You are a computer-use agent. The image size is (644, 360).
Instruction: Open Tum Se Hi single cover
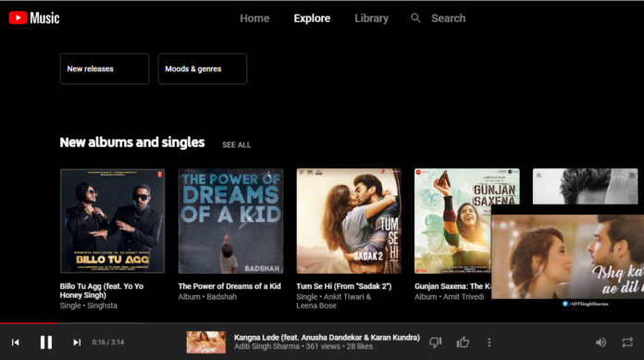(349, 220)
